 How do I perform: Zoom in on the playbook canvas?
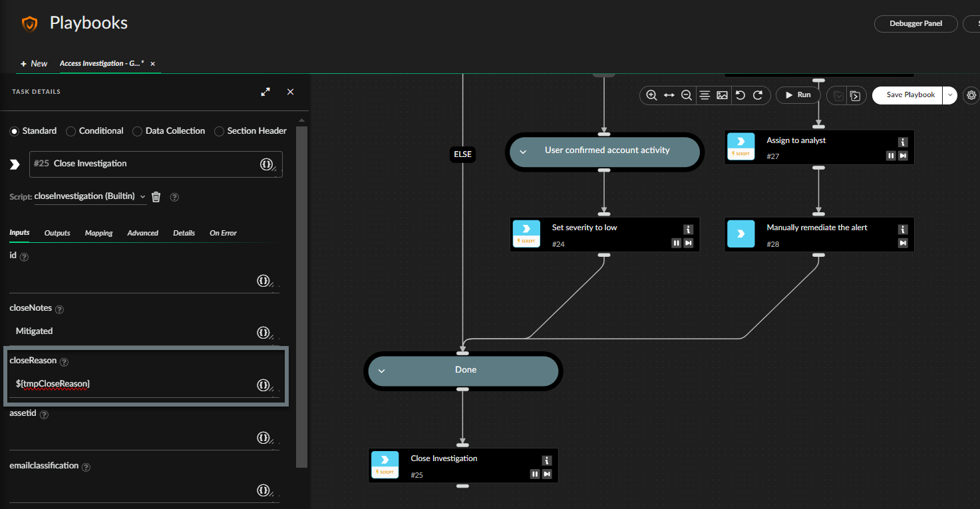point(651,95)
